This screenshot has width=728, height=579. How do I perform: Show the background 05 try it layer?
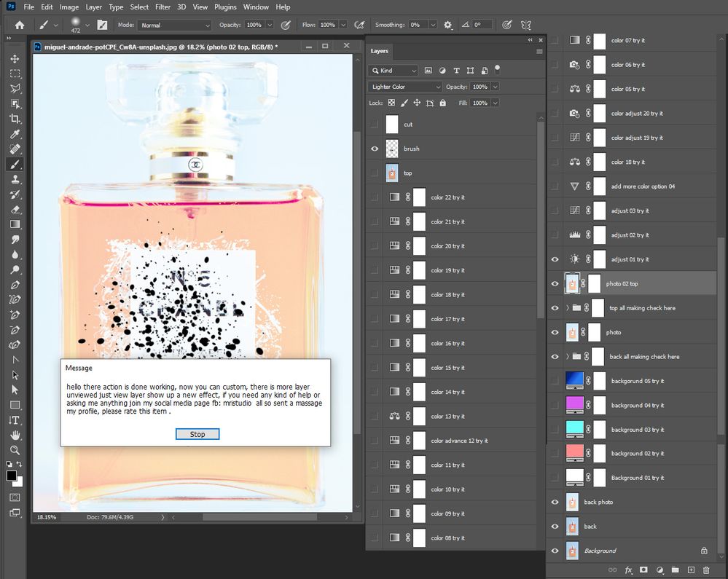tap(555, 381)
